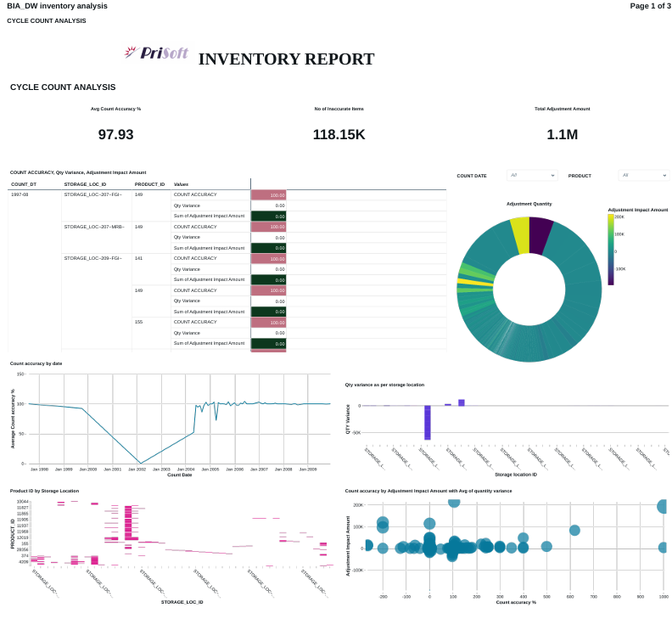Select the tall negative bar in Qty variance chart
The image size is (672, 630).
click(x=428, y=422)
